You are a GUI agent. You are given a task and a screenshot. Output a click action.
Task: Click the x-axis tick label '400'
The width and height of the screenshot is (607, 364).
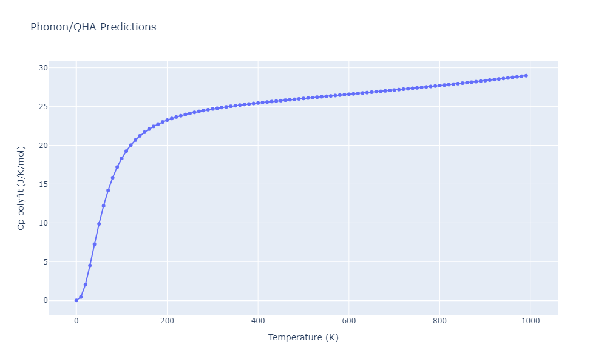pos(258,321)
